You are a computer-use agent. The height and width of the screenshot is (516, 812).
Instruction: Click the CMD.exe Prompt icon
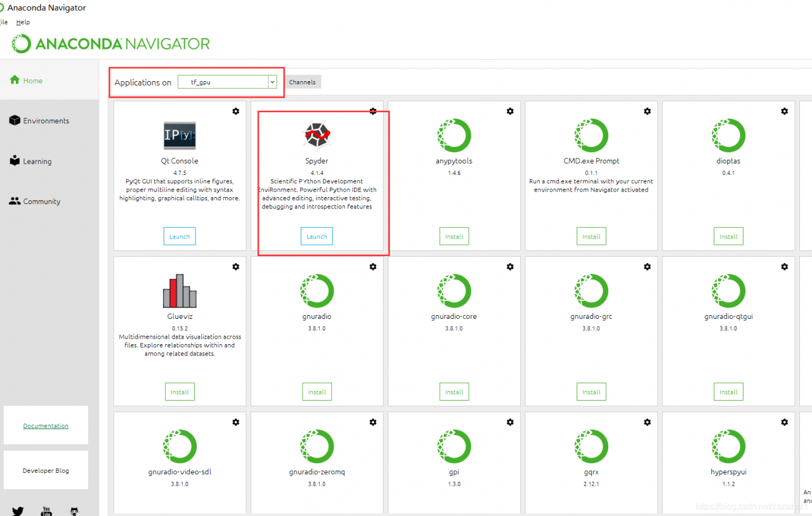[x=591, y=135]
